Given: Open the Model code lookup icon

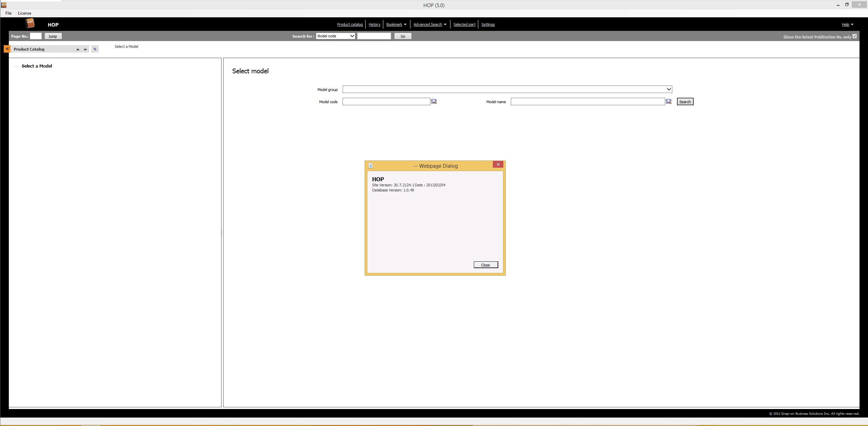Looking at the screenshot, I should (x=434, y=101).
